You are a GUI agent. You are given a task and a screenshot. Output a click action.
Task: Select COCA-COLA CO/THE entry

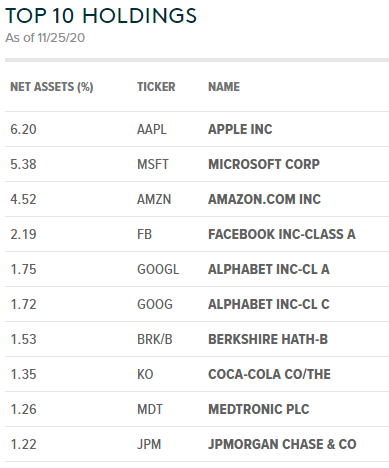click(269, 374)
